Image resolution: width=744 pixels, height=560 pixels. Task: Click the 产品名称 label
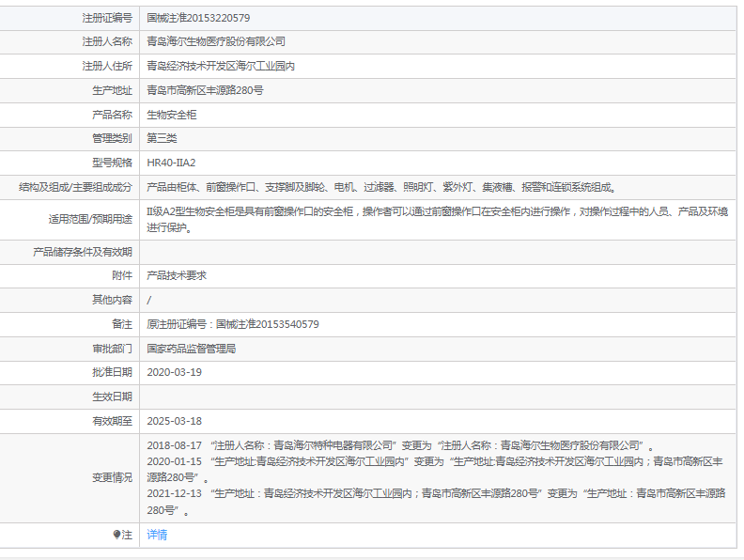click(x=113, y=115)
